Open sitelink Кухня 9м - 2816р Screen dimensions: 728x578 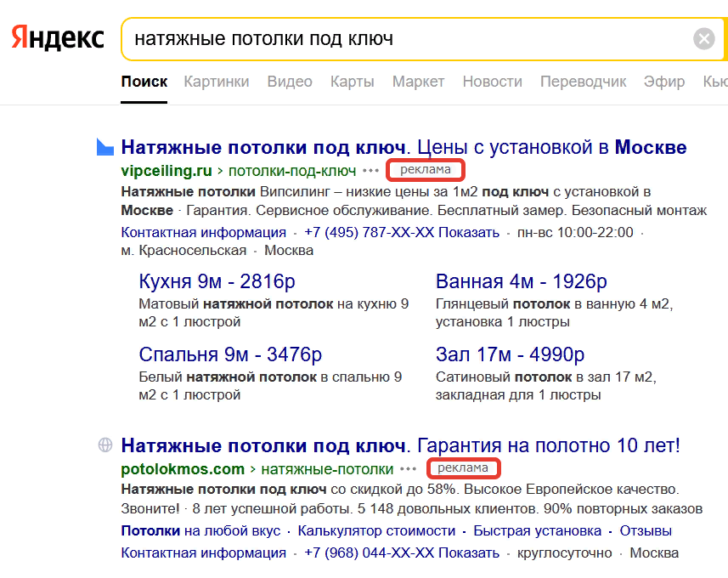[x=217, y=281]
